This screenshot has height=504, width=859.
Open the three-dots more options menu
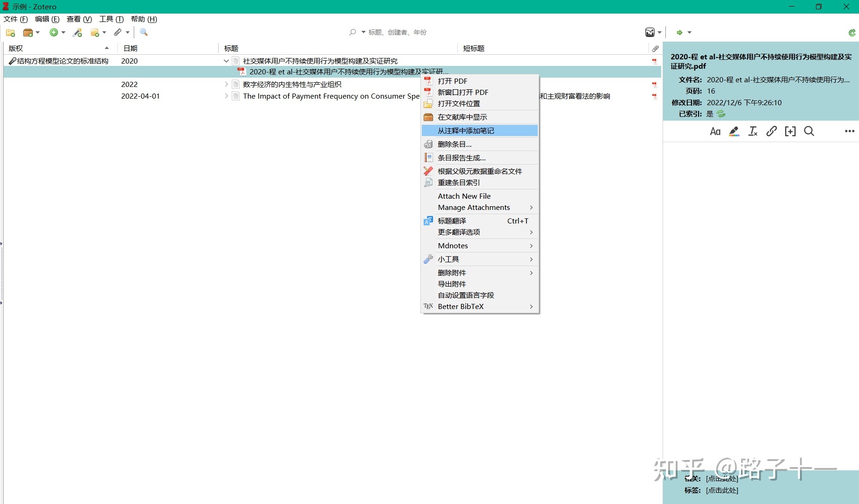850,131
